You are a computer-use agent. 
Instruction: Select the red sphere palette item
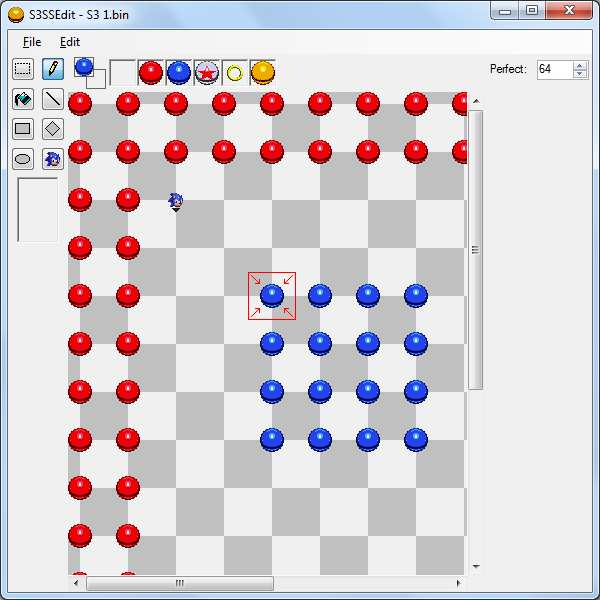click(x=151, y=73)
